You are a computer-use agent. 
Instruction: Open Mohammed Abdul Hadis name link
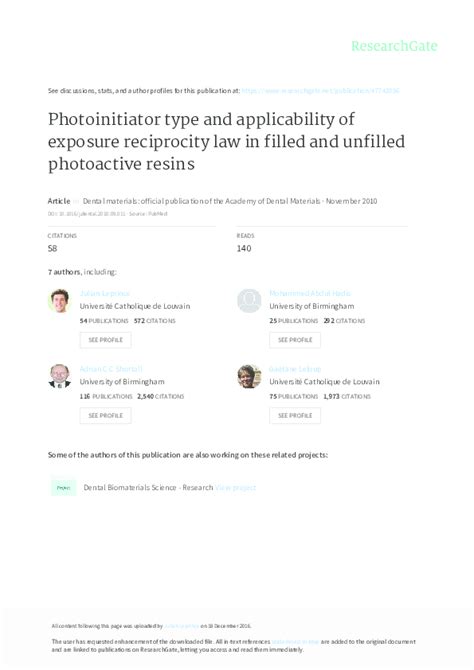pyautogui.click(x=310, y=293)
